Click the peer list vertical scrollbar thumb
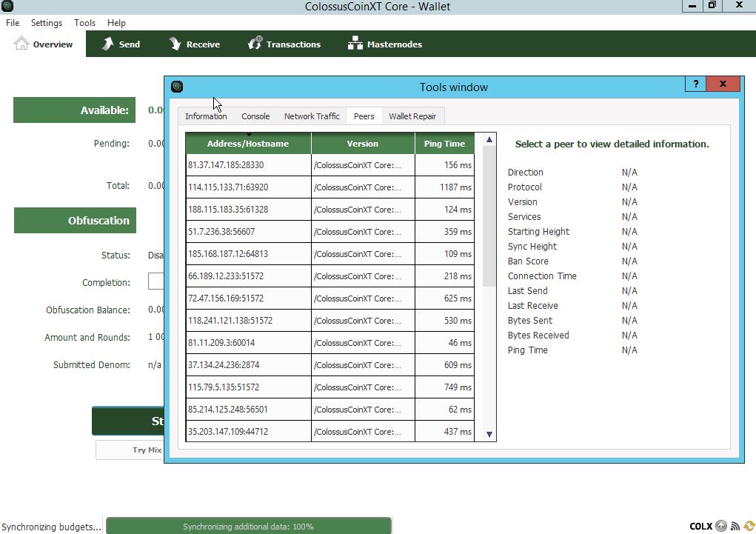 click(x=489, y=216)
